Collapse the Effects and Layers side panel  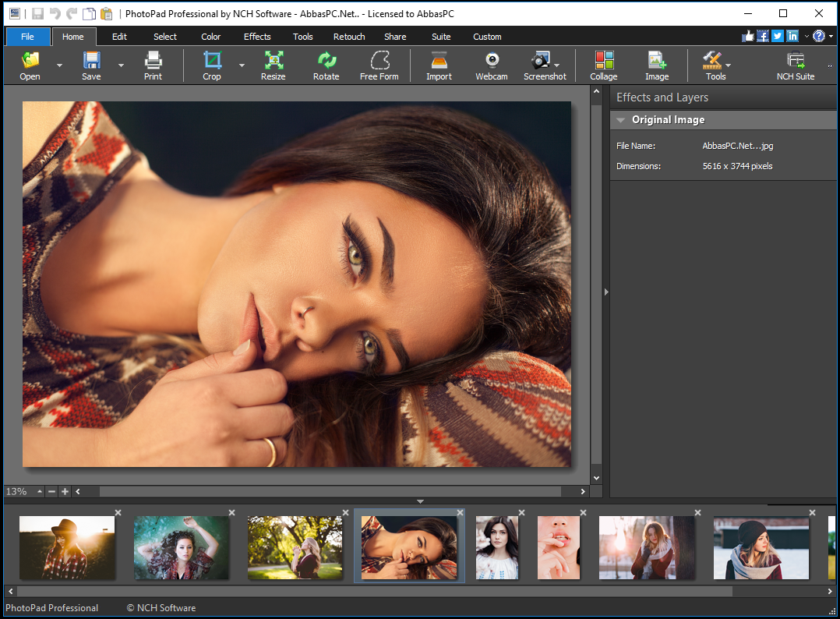click(x=606, y=292)
